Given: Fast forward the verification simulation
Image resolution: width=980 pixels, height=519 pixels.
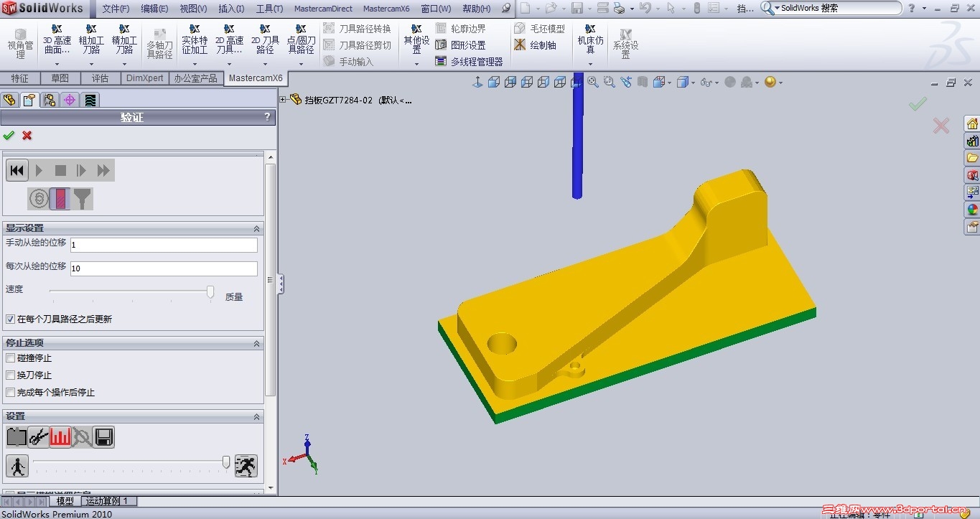Looking at the screenshot, I should [103, 170].
